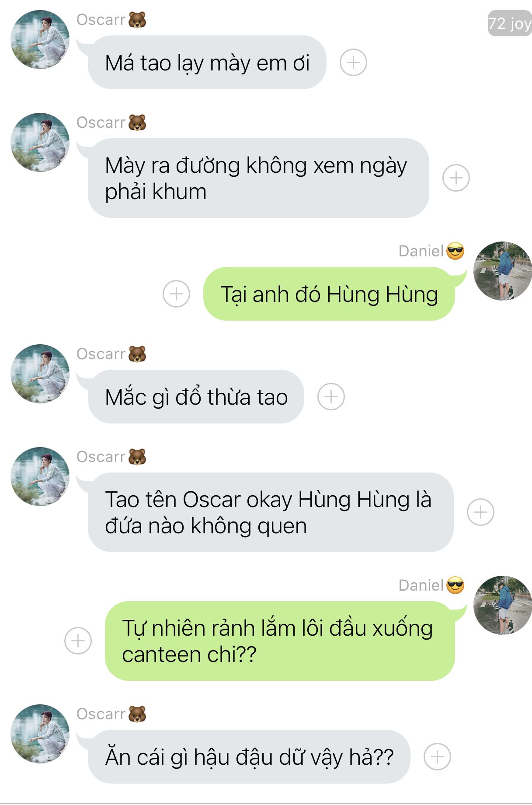
Task: Tap plus icon next to "Mắc gì đổ thừa tao"
Action: (331, 397)
